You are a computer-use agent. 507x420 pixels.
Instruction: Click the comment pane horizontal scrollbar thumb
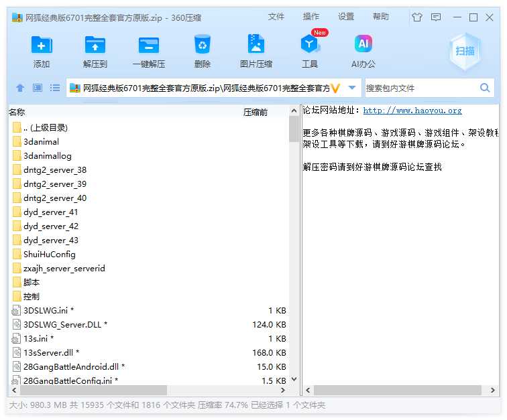398,390
